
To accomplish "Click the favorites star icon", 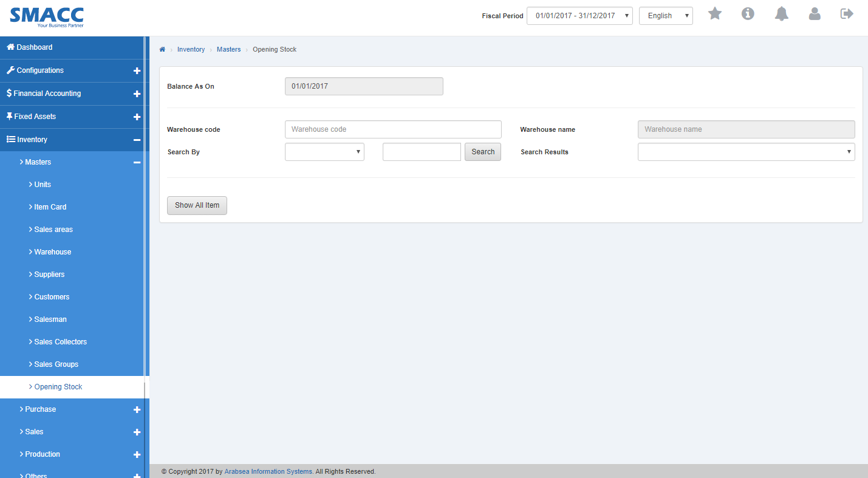I will tap(715, 13).
